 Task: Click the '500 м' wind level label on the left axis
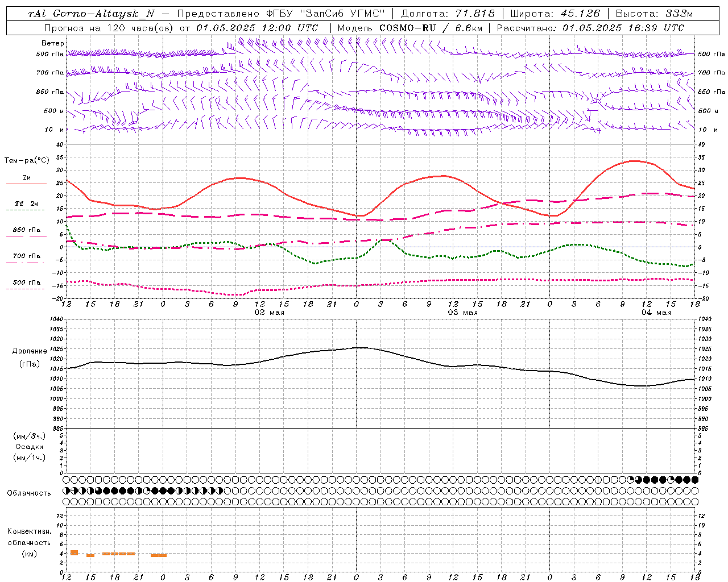(x=51, y=111)
